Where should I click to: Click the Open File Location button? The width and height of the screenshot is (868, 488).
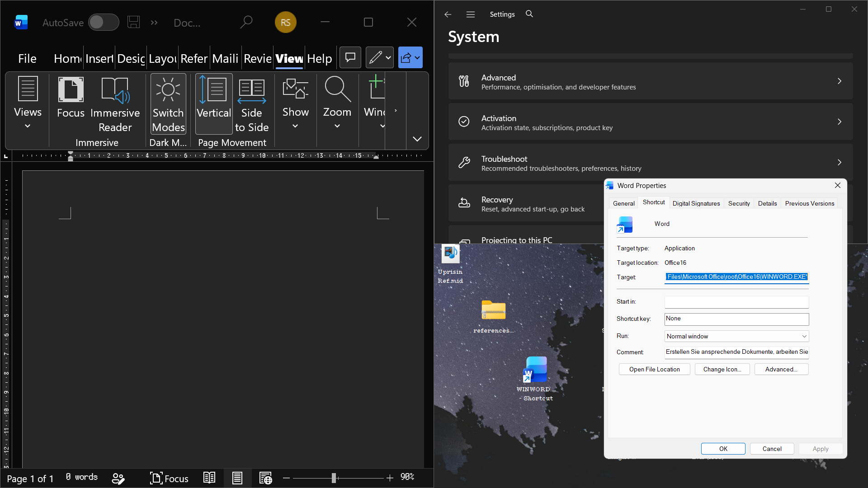click(x=654, y=369)
